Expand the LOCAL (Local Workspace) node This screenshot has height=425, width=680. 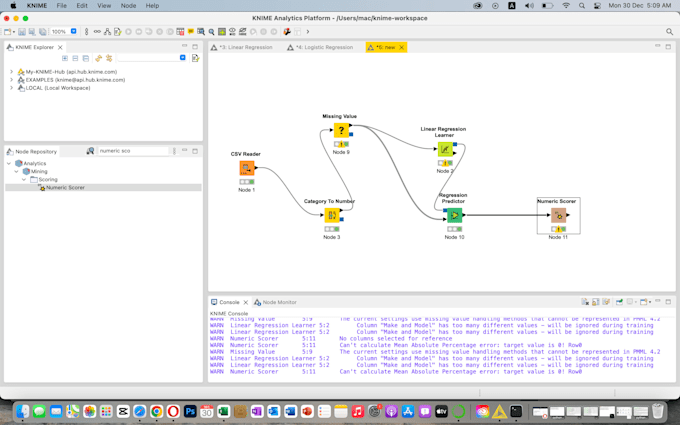(x=11, y=88)
